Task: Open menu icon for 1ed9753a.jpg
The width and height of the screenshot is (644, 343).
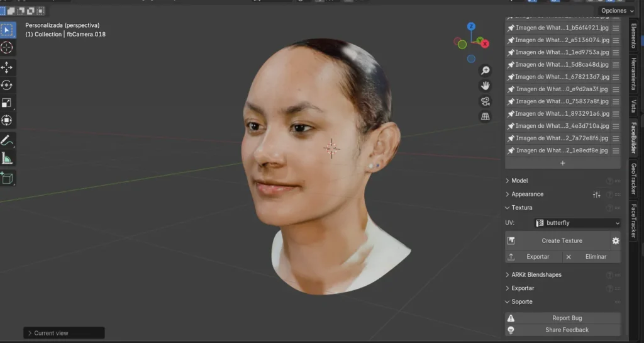Action: 615,53
